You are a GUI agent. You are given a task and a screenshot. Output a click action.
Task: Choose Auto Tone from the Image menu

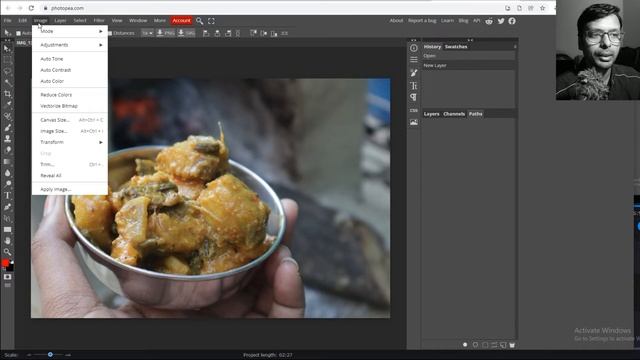click(x=51, y=59)
